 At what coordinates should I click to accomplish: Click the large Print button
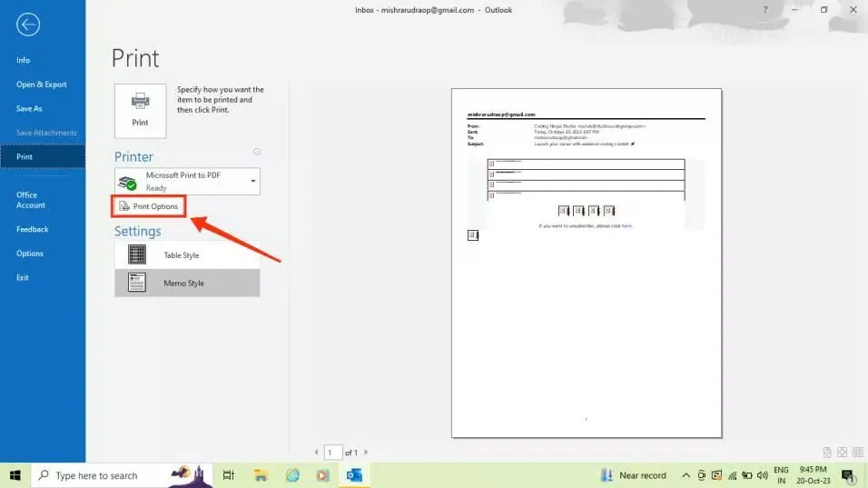pyautogui.click(x=140, y=111)
